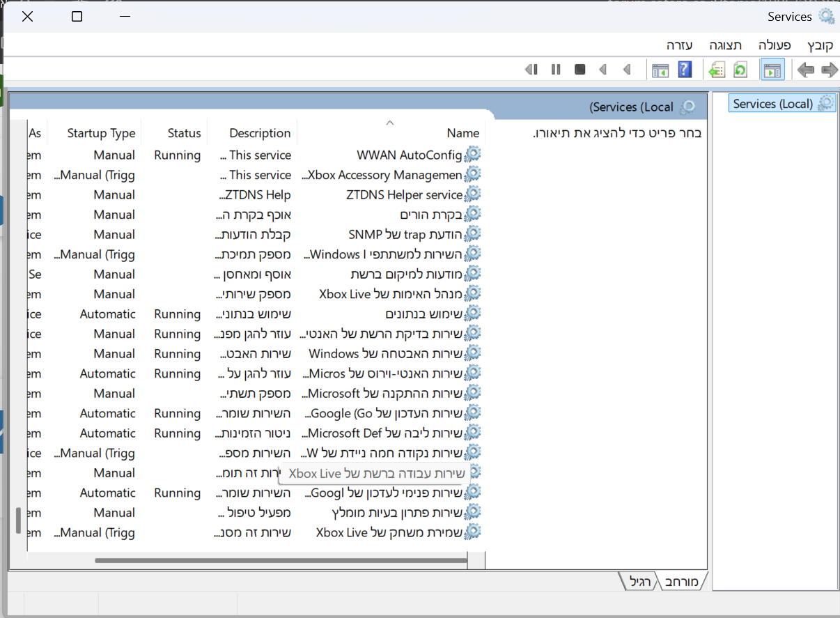The width and height of the screenshot is (840, 618).
Task: Click the gear icon of הודעת trap של SNMP
Action: coord(473,234)
